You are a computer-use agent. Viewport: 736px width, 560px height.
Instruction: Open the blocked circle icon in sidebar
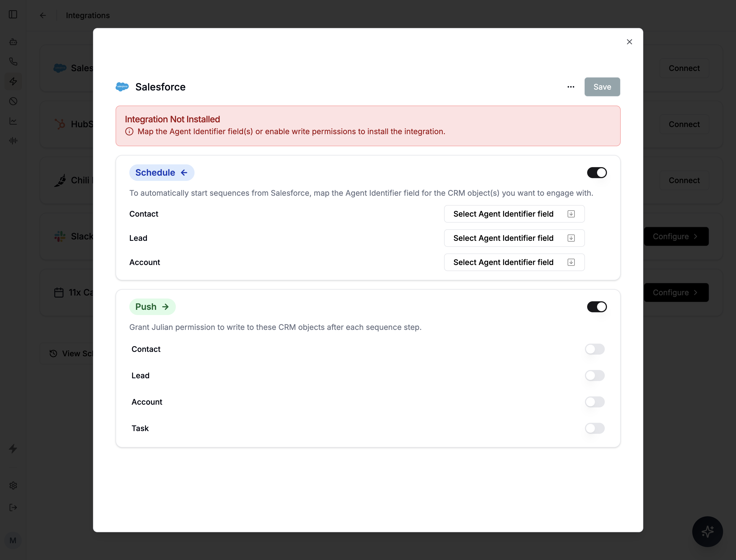[x=13, y=101]
